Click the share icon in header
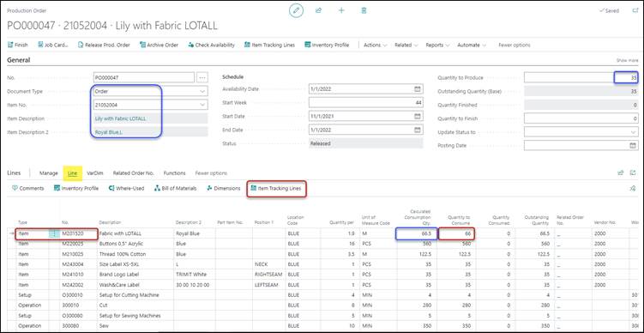644x333 pixels. (318, 10)
